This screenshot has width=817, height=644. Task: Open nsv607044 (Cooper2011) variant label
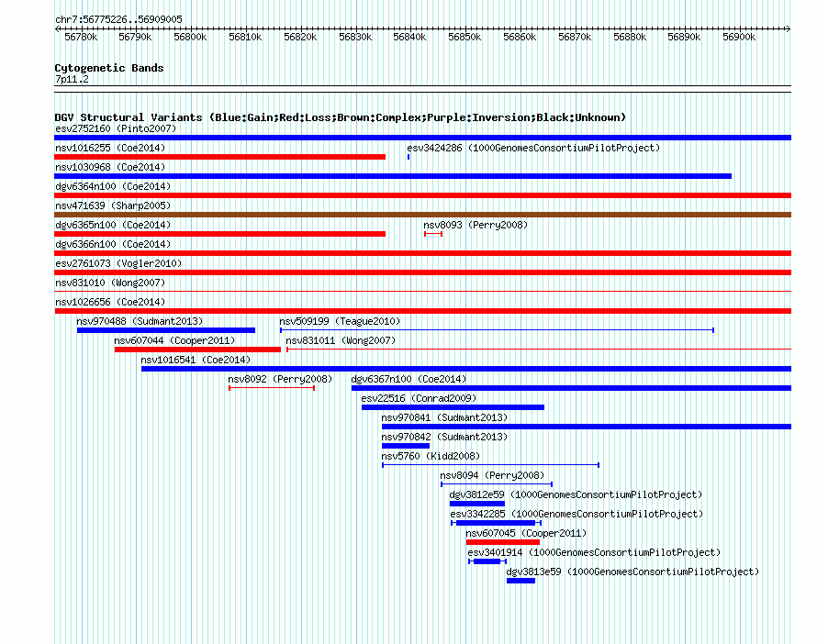[174, 340]
